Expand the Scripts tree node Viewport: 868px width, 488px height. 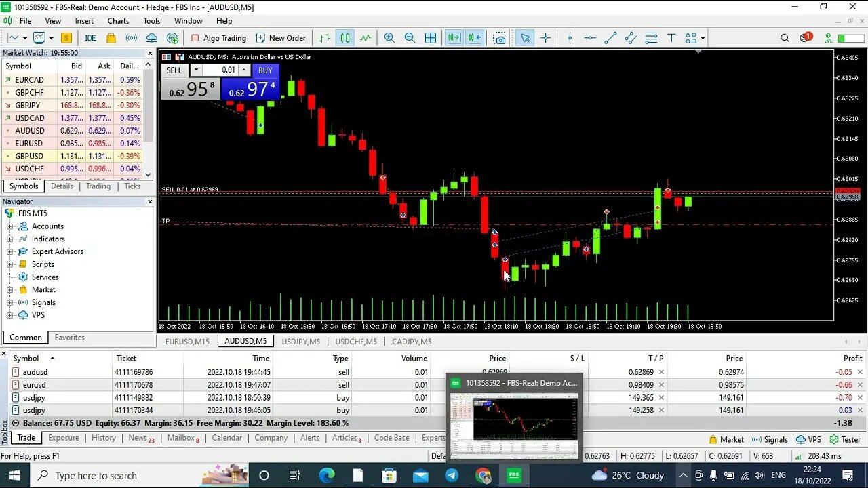tap(10, 264)
